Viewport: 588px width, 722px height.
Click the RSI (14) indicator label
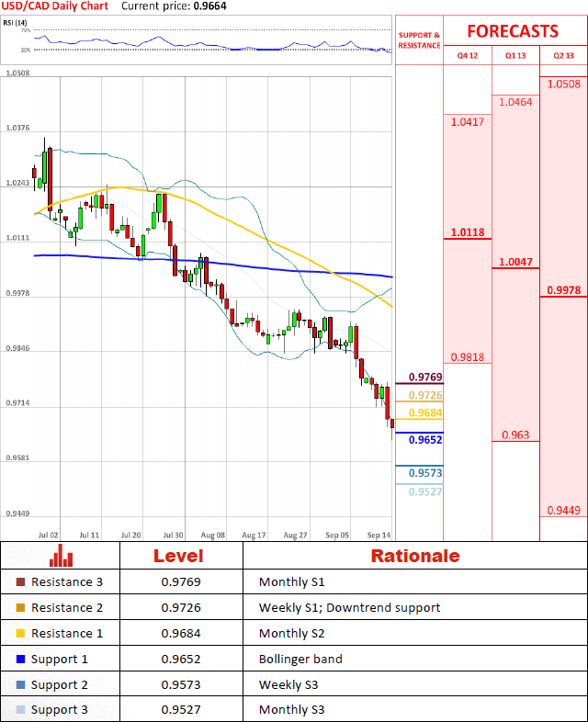tap(14, 22)
